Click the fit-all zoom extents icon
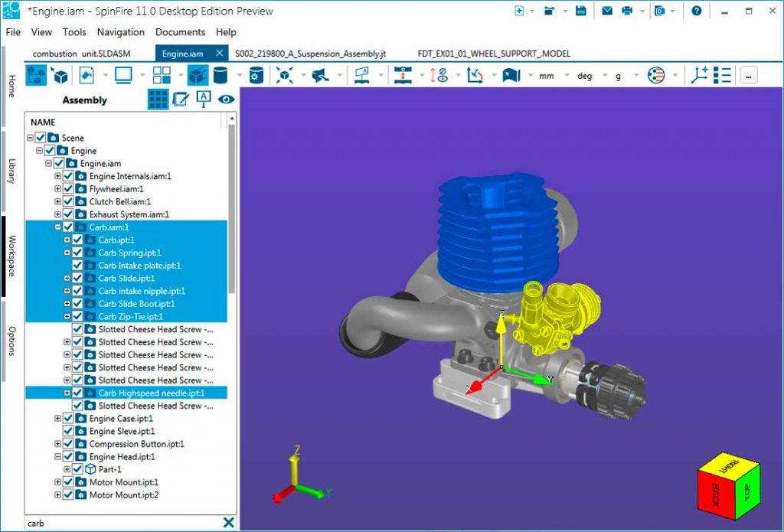 coord(285,76)
